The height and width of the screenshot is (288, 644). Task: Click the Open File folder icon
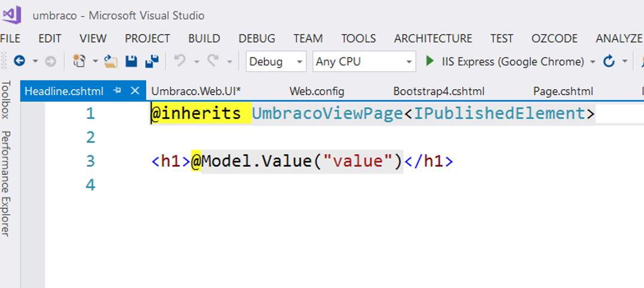(x=111, y=62)
